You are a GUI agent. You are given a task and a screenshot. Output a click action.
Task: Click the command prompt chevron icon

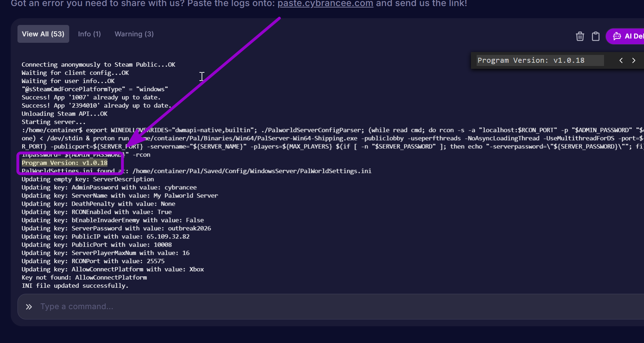click(29, 307)
